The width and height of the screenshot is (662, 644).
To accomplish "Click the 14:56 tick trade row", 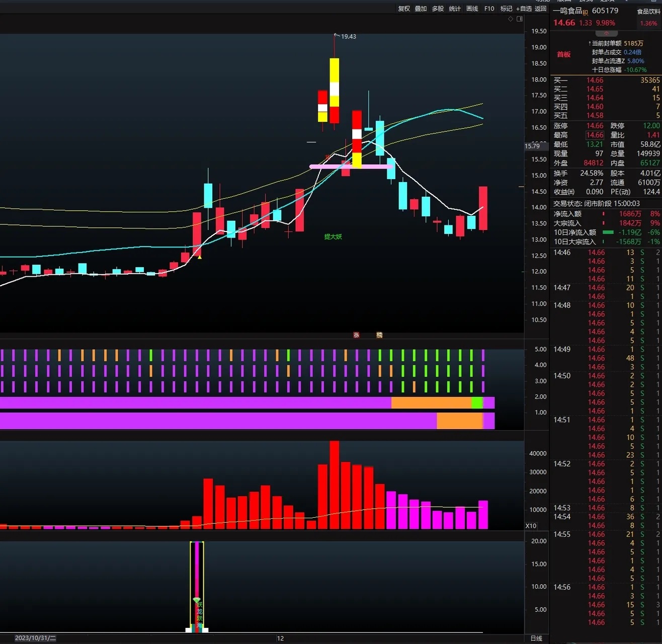I will click(606, 587).
